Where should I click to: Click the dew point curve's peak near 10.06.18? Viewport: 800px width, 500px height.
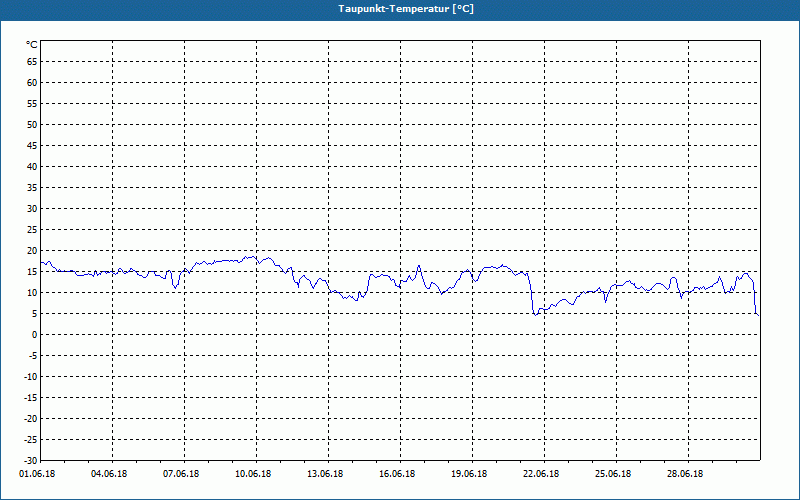click(x=251, y=257)
